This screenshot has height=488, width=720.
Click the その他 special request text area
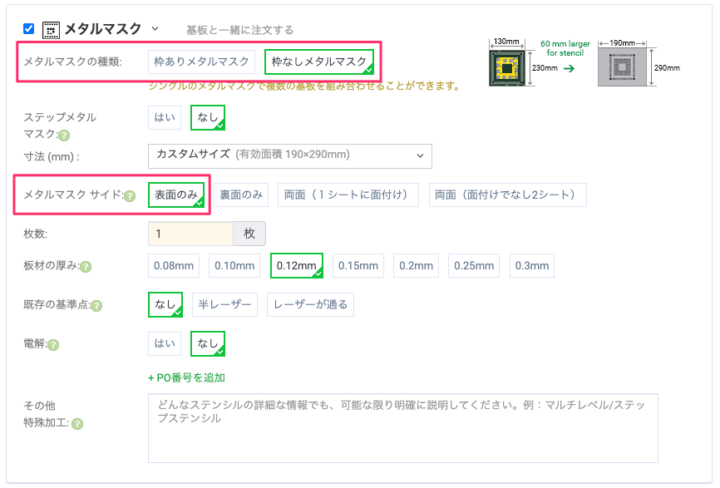point(402,428)
